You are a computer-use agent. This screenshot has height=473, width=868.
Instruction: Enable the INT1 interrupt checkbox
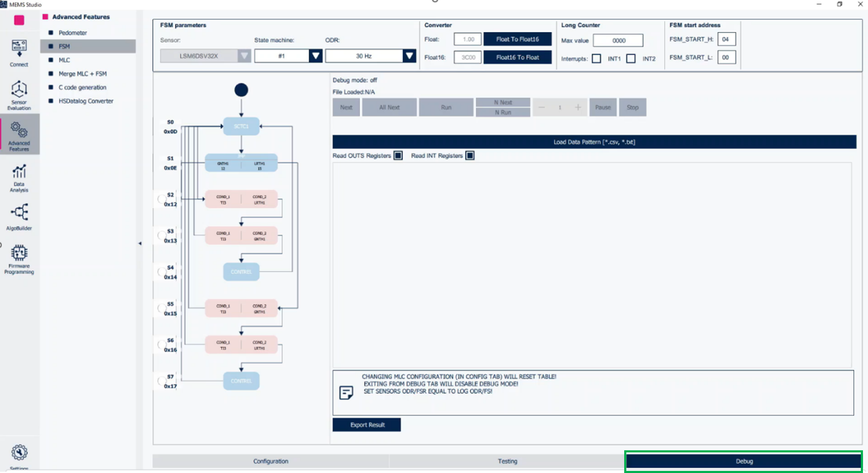point(596,58)
